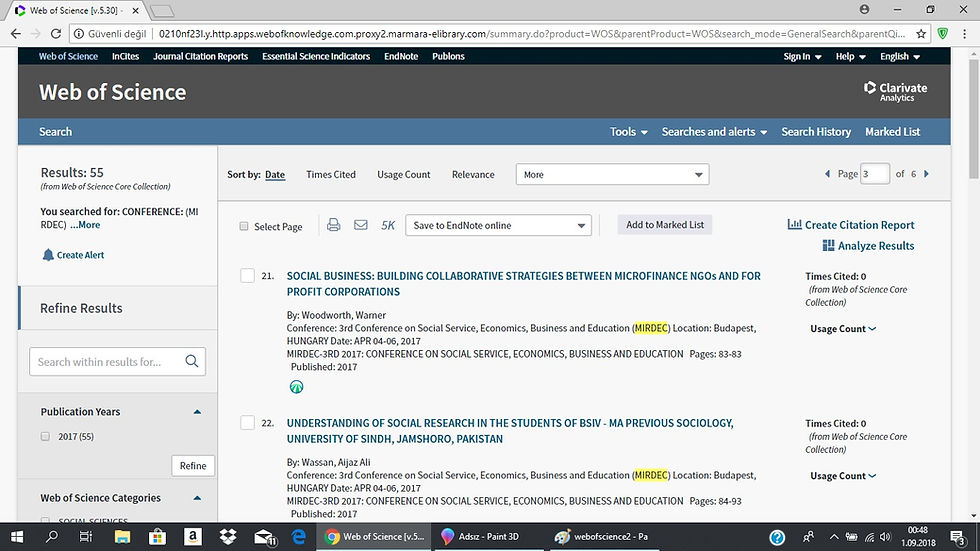Click the print icon in results toolbar

334,225
